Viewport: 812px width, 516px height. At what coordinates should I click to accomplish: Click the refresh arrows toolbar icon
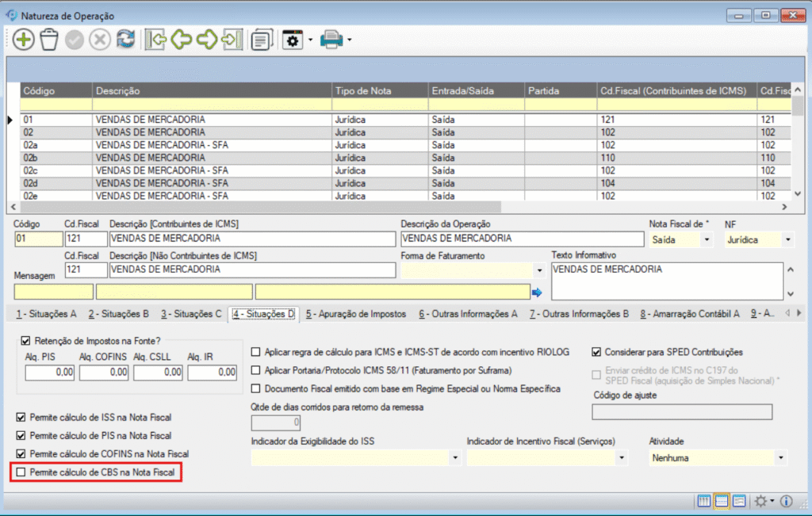[125, 40]
